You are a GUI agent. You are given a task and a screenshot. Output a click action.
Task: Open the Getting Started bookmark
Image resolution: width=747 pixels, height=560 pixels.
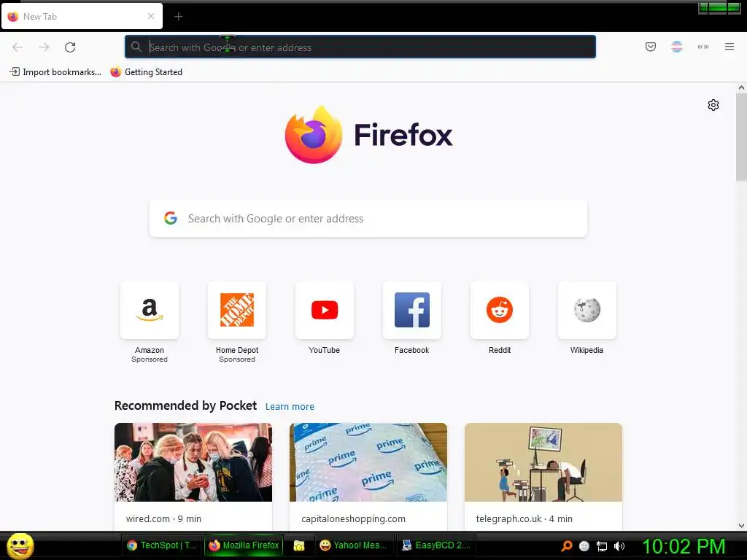[x=146, y=72]
